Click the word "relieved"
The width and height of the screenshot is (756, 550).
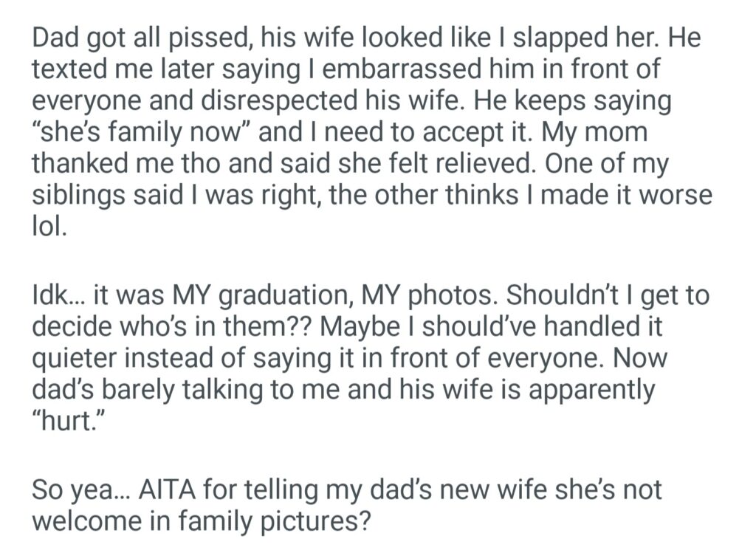(x=484, y=162)
